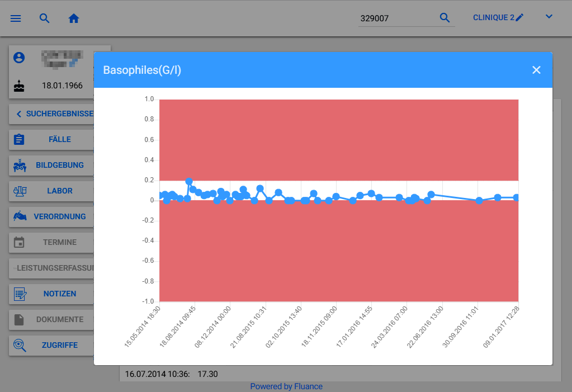Click the Zugriffe access icon

point(20,345)
